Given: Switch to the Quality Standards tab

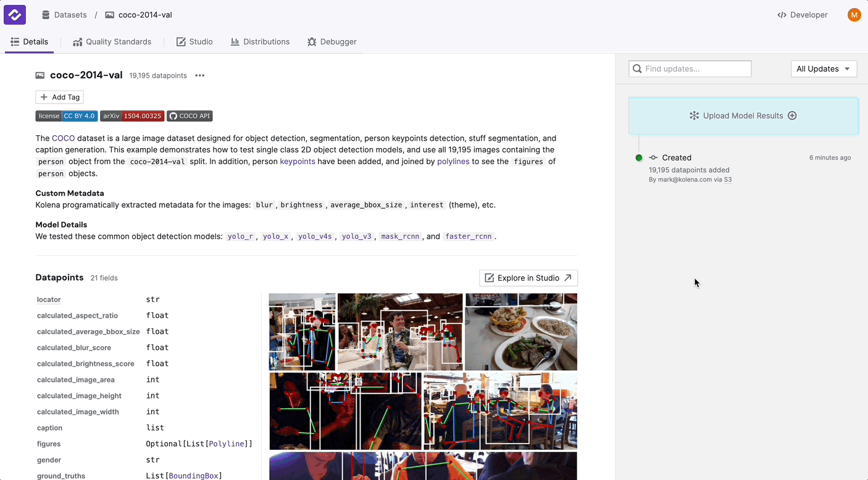Looking at the screenshot, I should pos(112,42).
